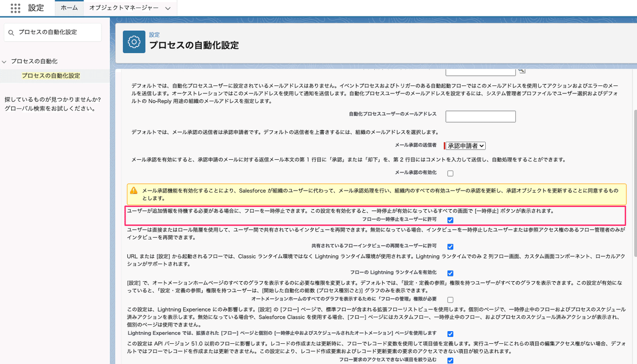Click the lookup icon beside the top field

point(521,71)
